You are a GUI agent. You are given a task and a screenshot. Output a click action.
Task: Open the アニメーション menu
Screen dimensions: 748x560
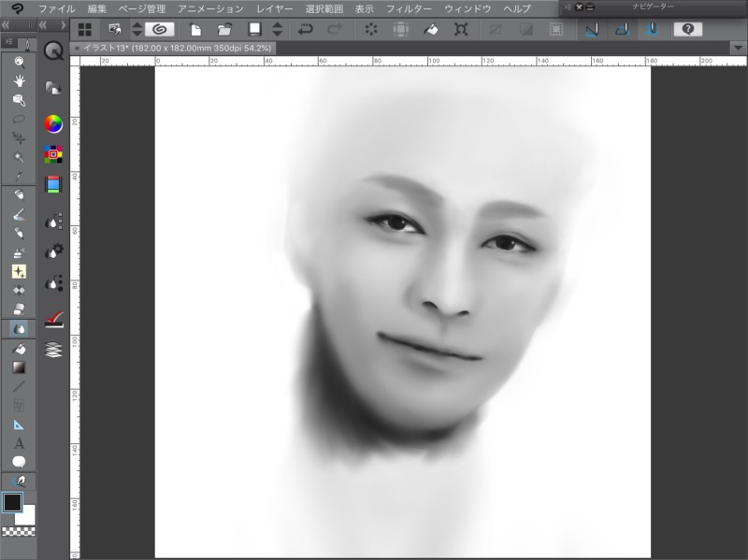(210, 8)
